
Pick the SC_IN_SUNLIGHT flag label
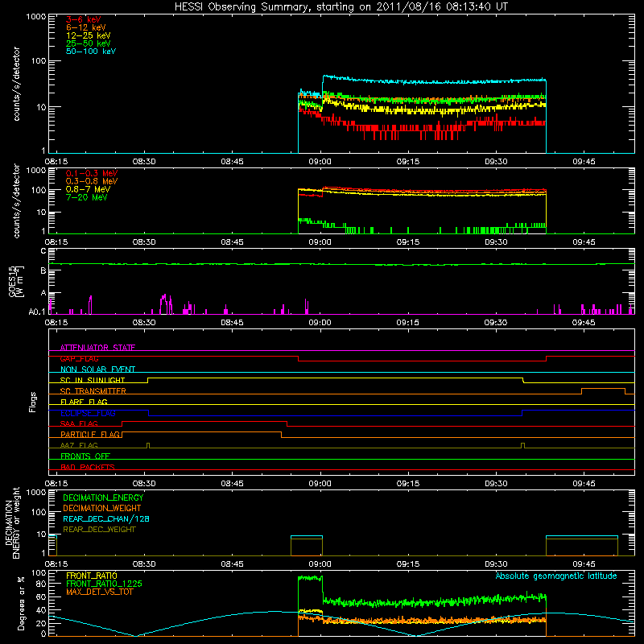[x=93, y=380]
